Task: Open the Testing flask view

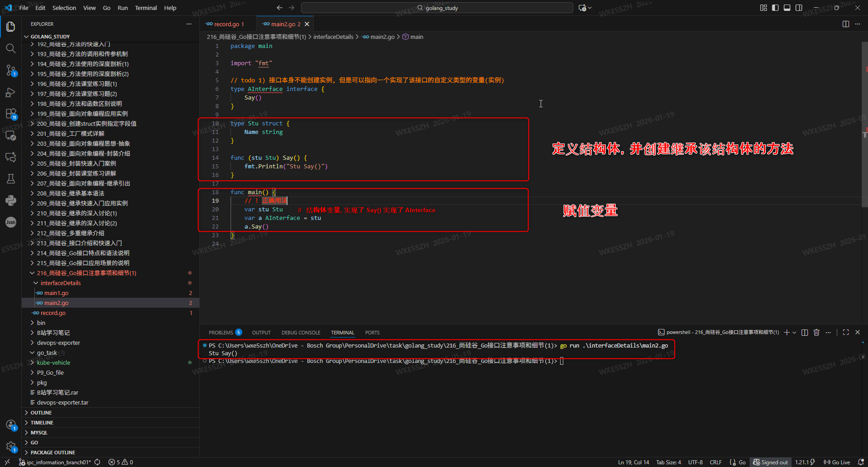Action: 11,179
